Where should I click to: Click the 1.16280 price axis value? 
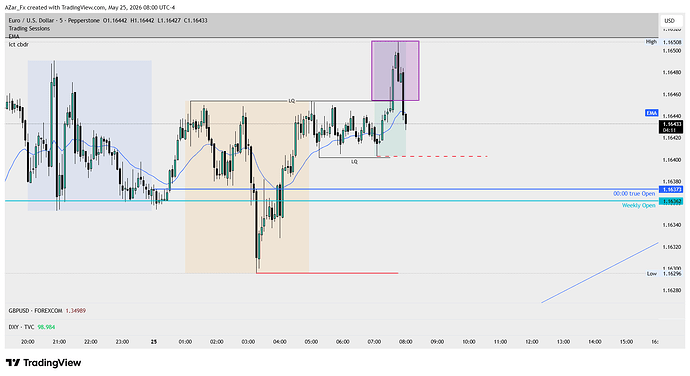pyautogui.click(x=672, y=291)
